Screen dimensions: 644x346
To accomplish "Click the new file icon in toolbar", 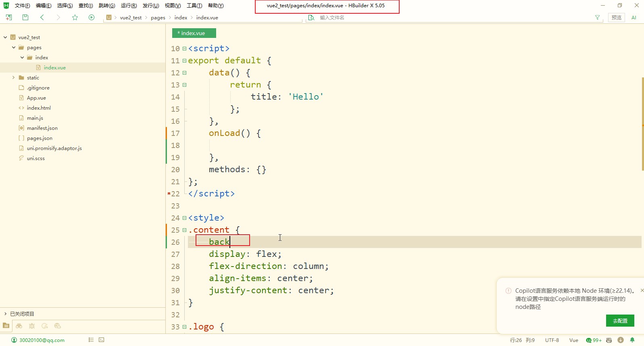I will click(9, 17).
